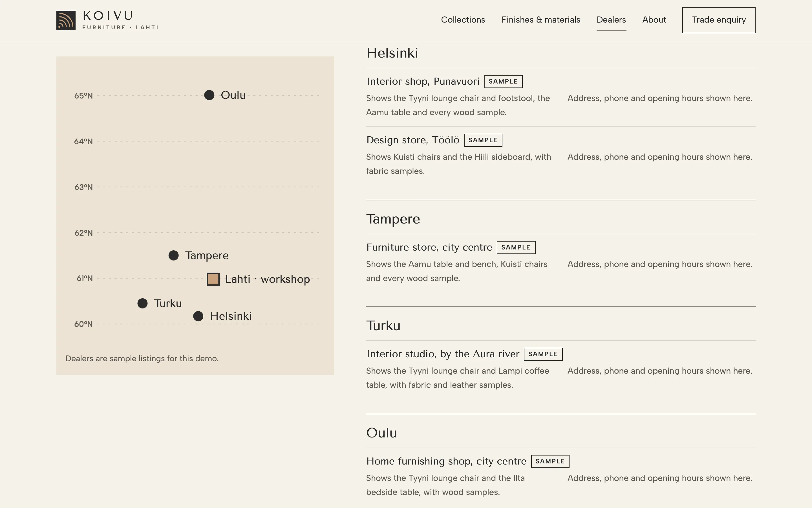Open Interior studio, by the Aura river
The image size is (812, 508).
[443, 354]
